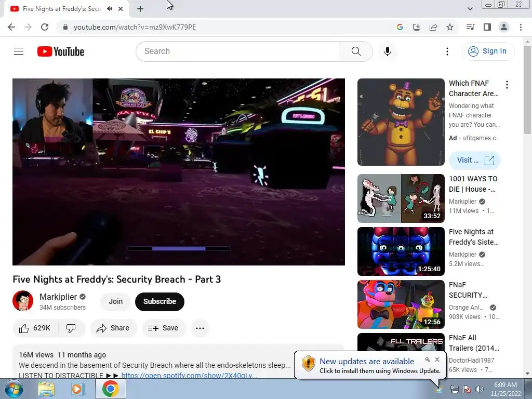Click the Share button
This screenshot has height=399, width=532.
[113, 328]
